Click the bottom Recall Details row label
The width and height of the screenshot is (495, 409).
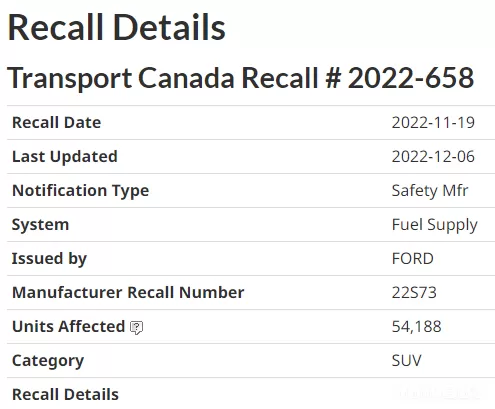[65, 394]
